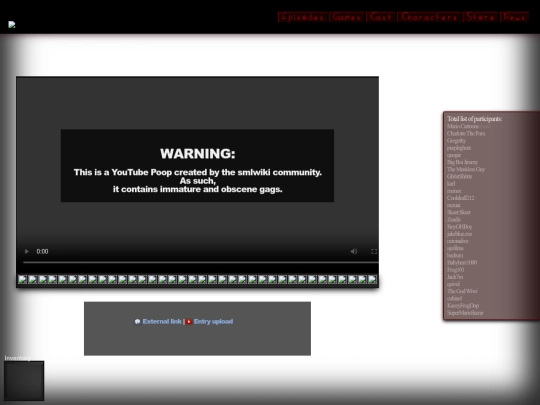Click participant "jakeblue.exe"
This screenshot has height=405, width=540.
tap(459, 234)
